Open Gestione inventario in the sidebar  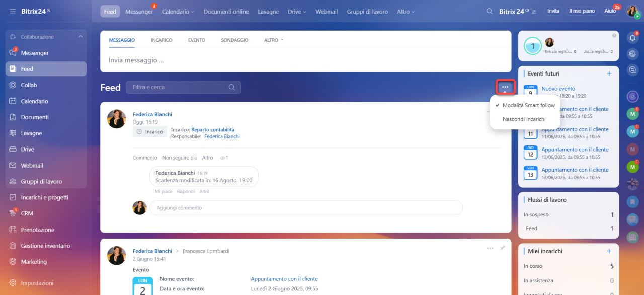46,246
